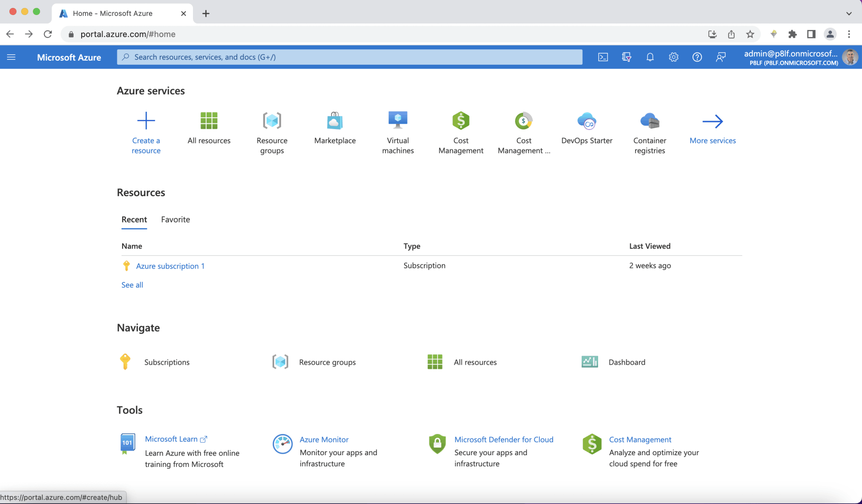Screen dimensions: 862x504
Task: Click the Create a resource plus icon
Action: point(146,121)
